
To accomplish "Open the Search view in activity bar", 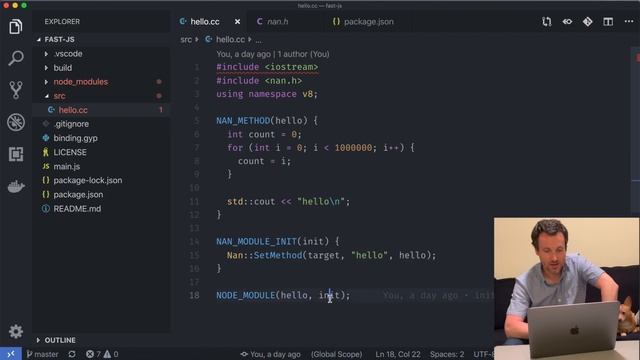I will pyautogui.click(x=16, y=58).
